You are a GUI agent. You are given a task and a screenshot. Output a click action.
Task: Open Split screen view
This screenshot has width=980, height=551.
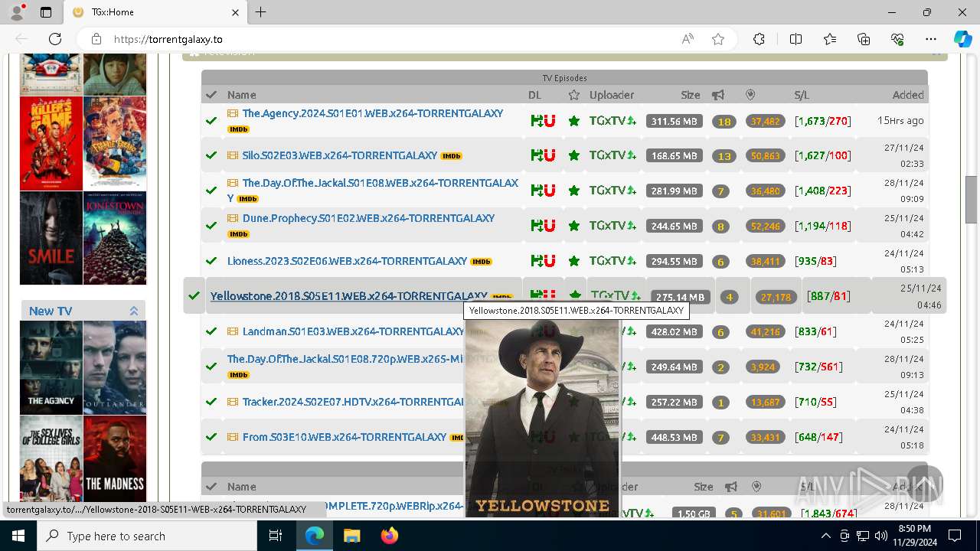[x=795, y=39]
